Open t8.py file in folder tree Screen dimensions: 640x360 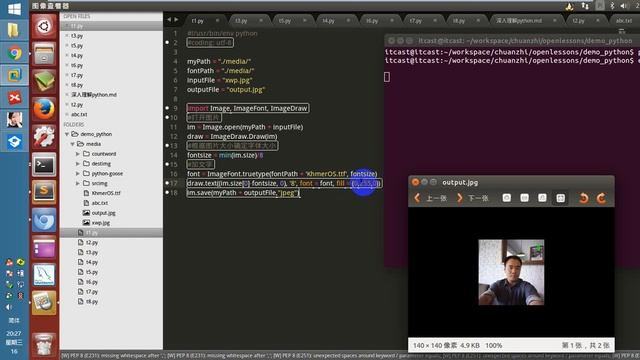[x=92, y=302]
